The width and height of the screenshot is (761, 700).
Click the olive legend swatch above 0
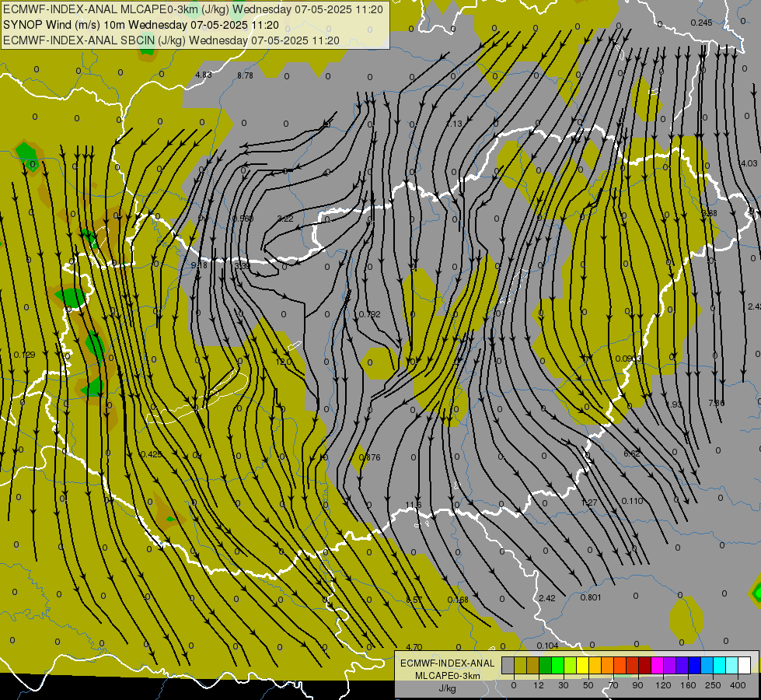point(520,665)
